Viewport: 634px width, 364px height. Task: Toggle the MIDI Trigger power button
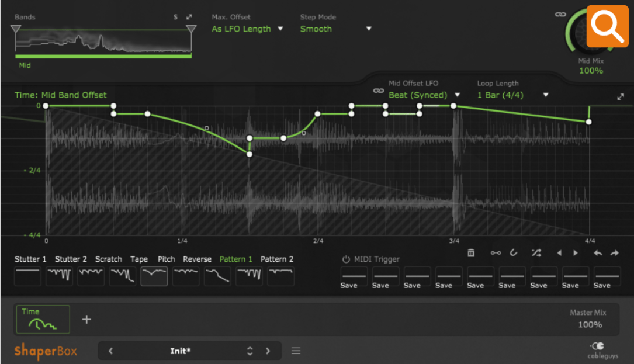pyautogui.click(x=346, y=259)
